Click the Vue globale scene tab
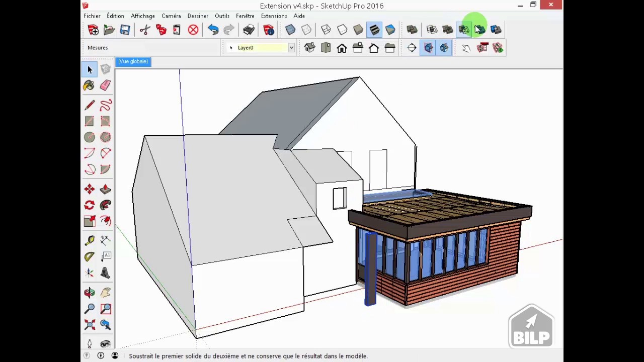Image resolution: width=644 pixels, height=362 pixels. (133, 61)
